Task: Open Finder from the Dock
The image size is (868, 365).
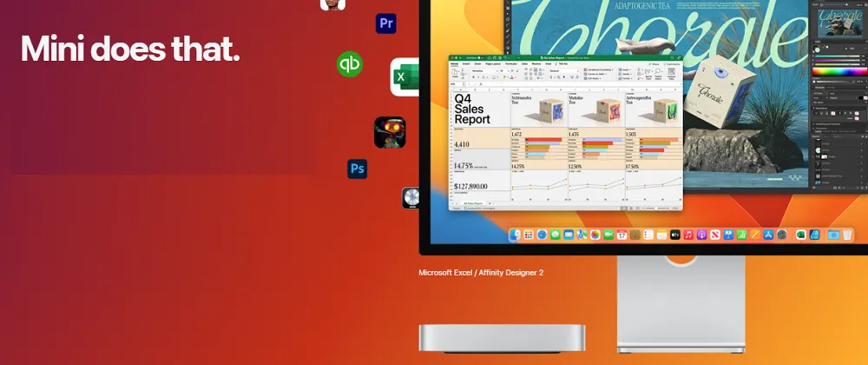Action: 515,235
